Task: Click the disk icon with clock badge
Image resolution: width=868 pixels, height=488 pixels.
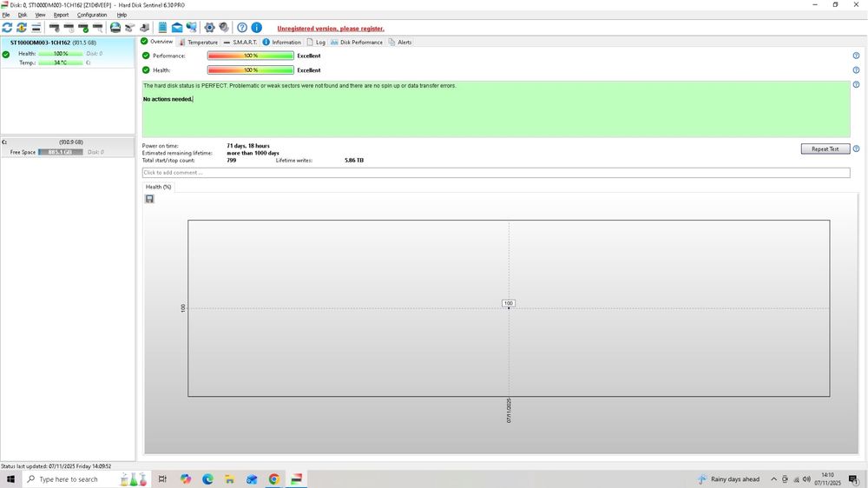Action: (x=69, y=27)
